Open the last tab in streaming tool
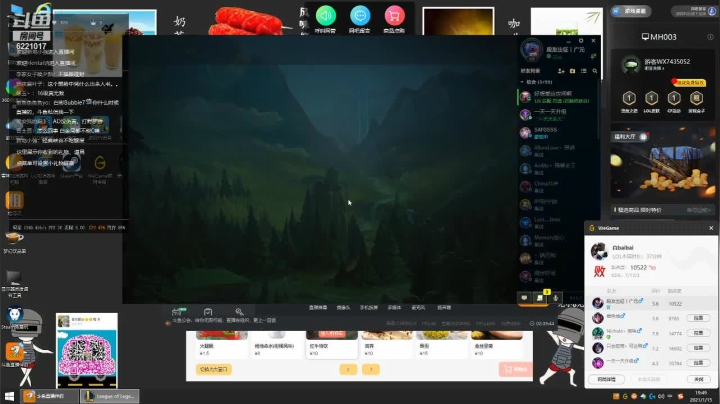 pos(444,308)
